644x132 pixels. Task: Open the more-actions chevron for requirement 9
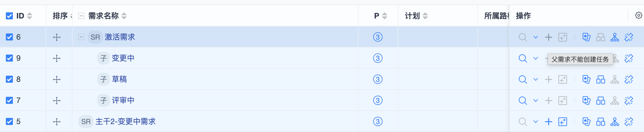pyautogui.click(x=535, y=58)
